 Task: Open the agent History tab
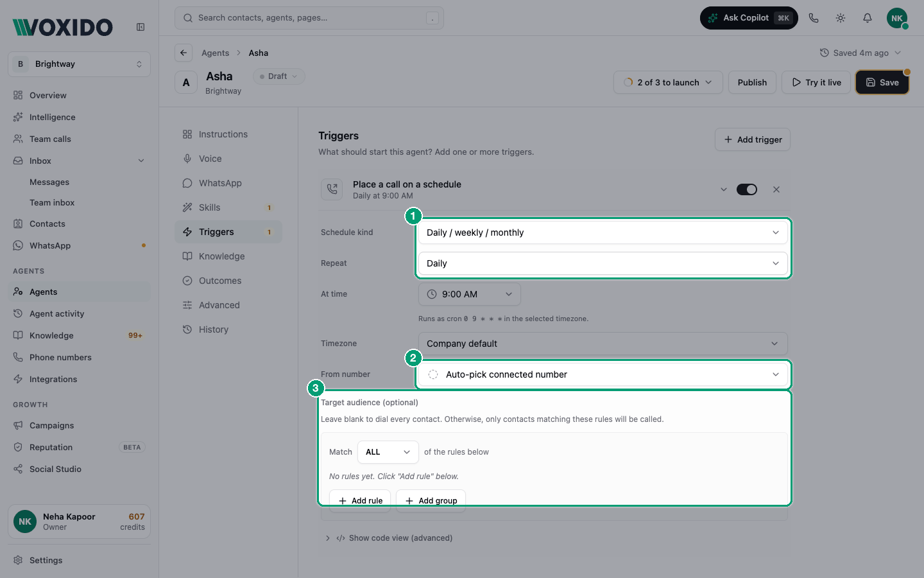(x=228, y=329)
